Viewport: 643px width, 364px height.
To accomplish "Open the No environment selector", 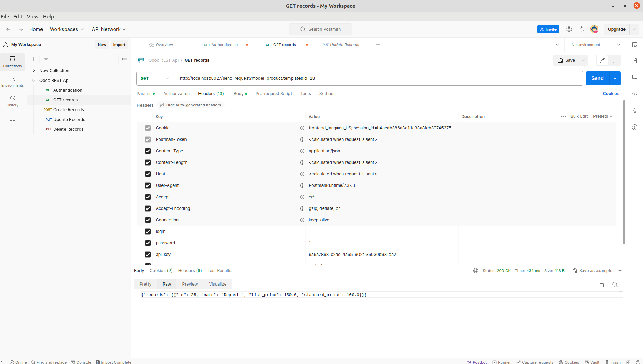I will pos(596,45).
